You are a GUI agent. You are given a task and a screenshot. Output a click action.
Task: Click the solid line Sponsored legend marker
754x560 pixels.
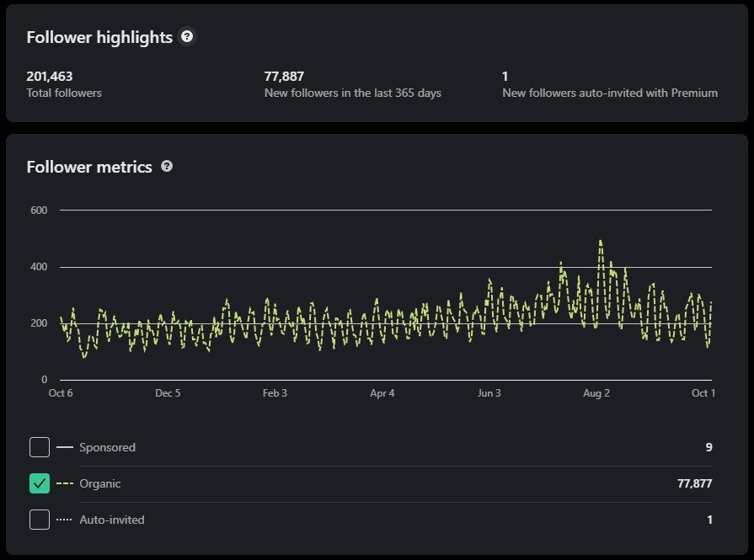click(x=64, y=447)
